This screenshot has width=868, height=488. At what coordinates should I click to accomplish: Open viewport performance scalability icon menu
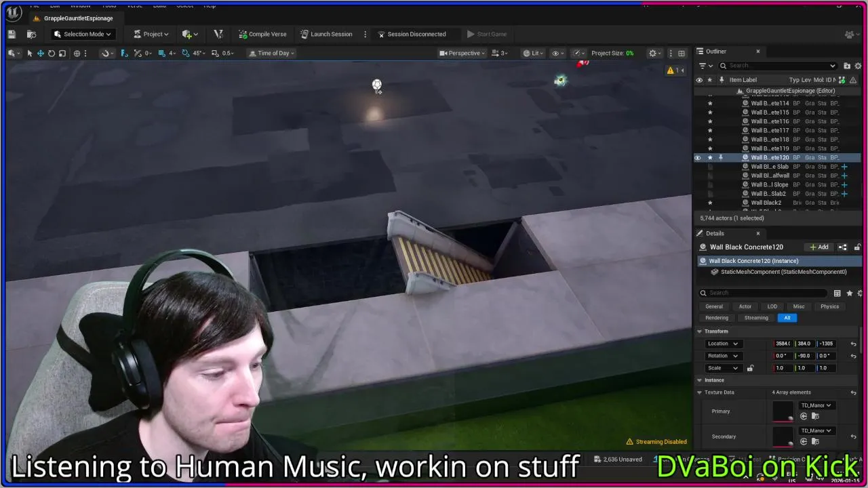[578, 53]
